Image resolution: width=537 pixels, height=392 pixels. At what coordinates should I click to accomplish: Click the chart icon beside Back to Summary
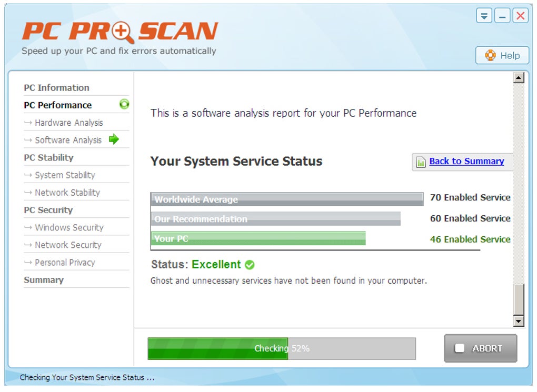pyautogui.click(x=421, y=162)
